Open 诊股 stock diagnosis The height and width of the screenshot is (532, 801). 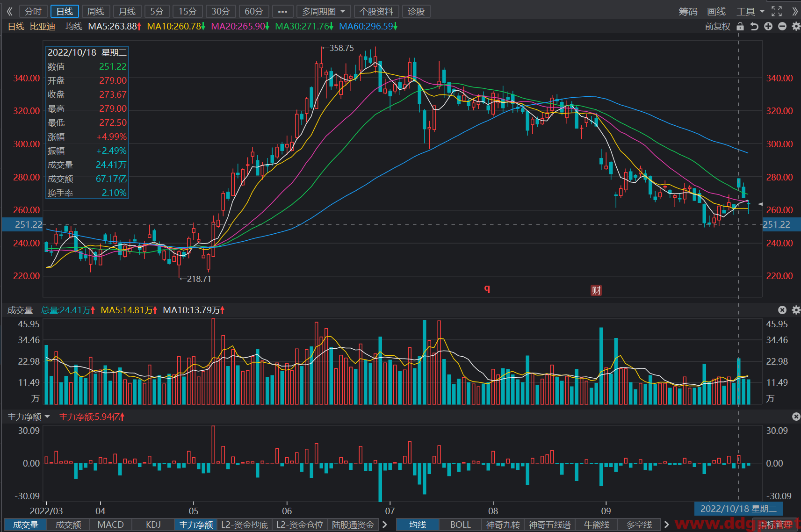416,11
